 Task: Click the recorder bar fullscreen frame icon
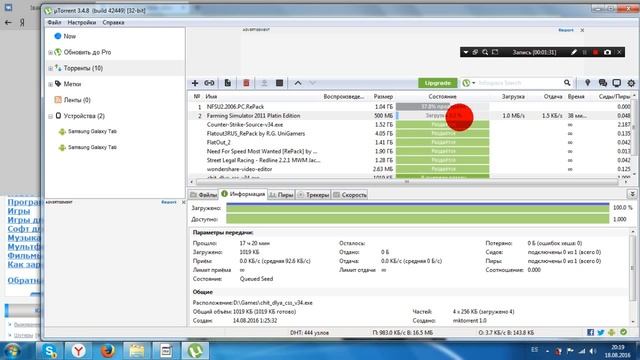click(x=495, y=52)
